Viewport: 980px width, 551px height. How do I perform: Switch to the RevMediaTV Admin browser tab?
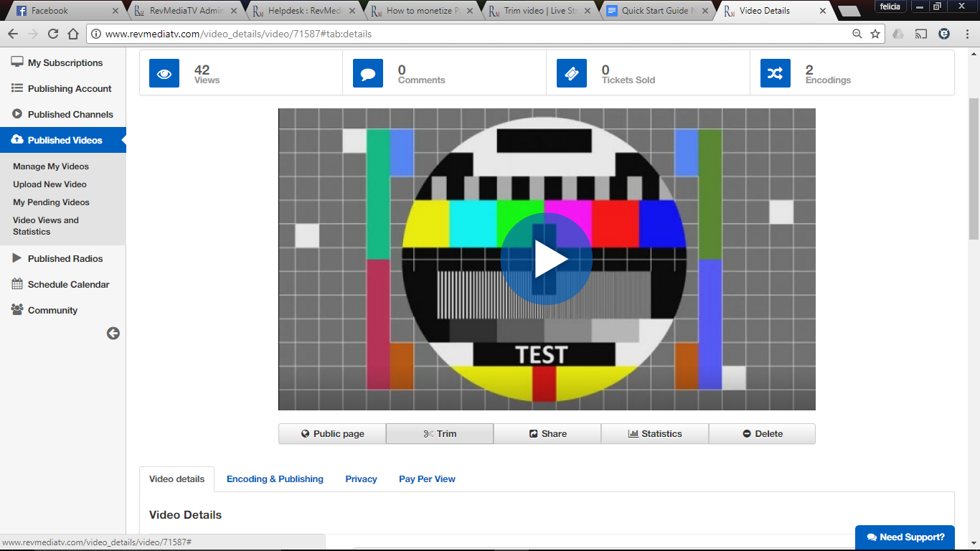pyautogui.click(x=184, y=11)
